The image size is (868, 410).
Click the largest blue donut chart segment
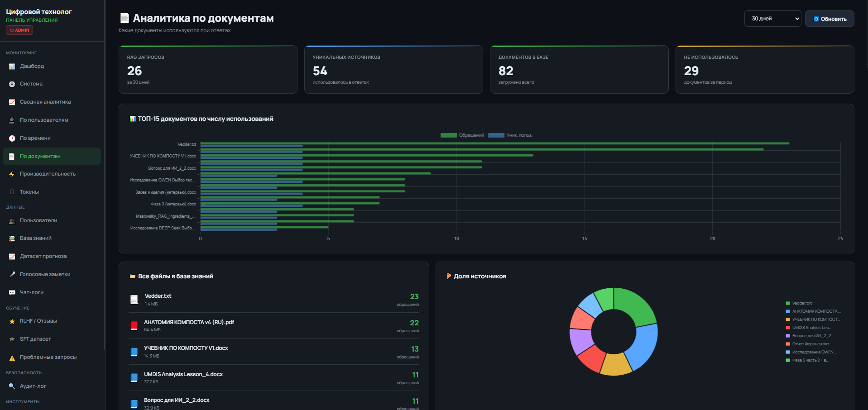[643, 347]
